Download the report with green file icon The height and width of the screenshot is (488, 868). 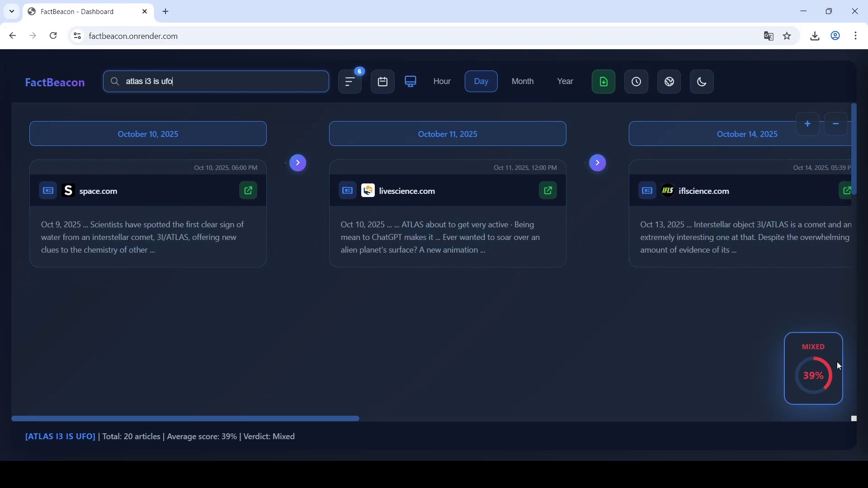(604, 82)
